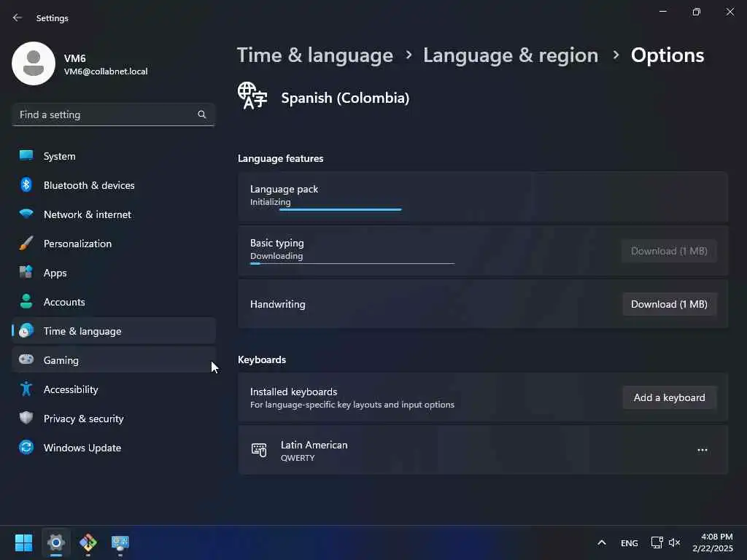
Task: Open the Windows Start menu
Action: coord(24,542)
